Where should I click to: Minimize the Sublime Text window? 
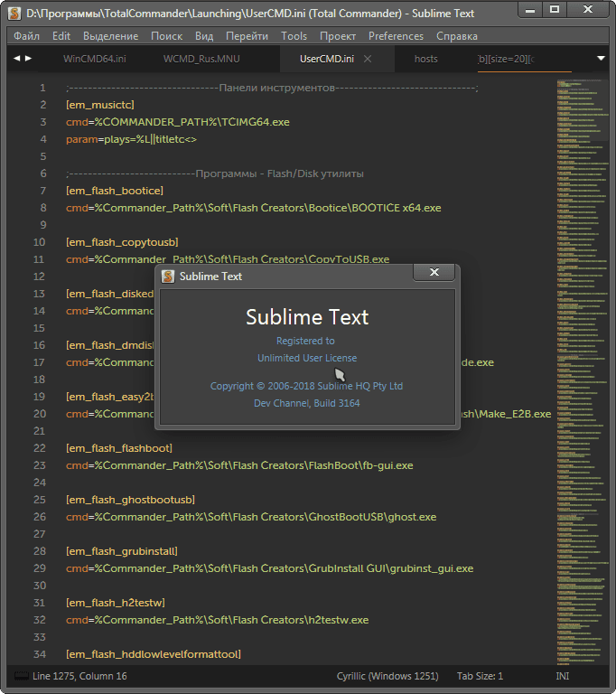(530, 9)
